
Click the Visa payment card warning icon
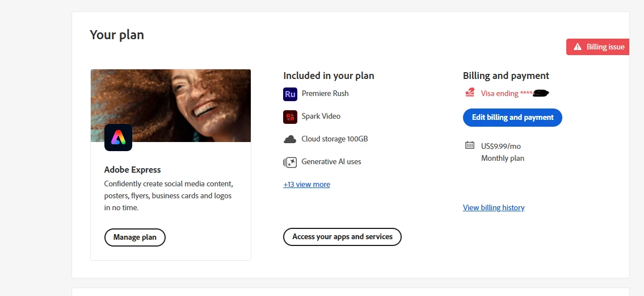470,93
